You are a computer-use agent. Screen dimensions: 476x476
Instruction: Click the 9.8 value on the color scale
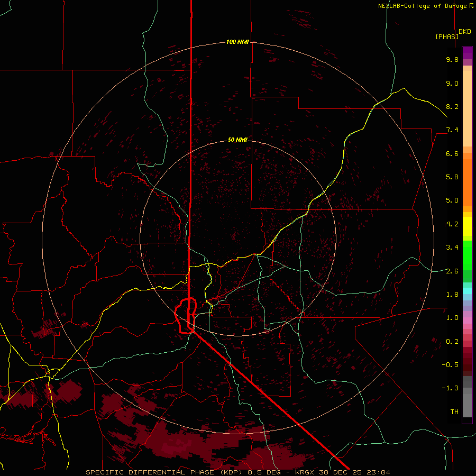(452, 59)
